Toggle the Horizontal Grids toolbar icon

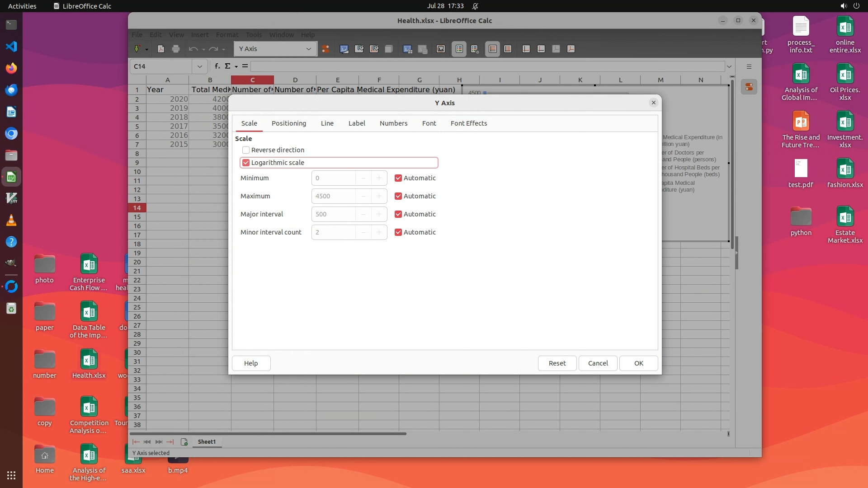[x=492, y=49]
